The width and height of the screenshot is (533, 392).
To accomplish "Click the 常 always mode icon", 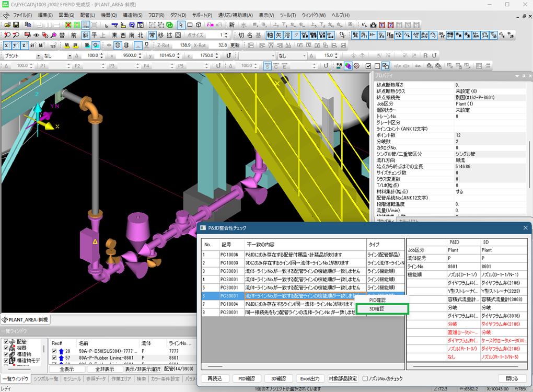I will (x=152, y=35).
